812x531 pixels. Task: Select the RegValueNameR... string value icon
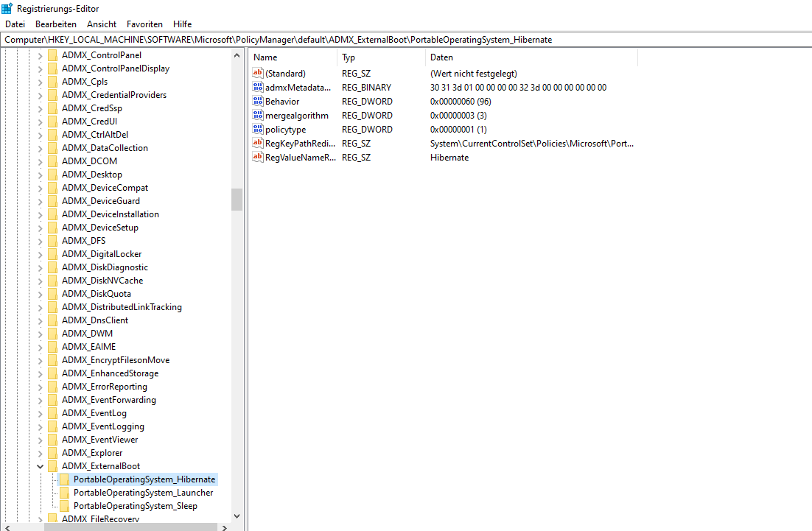258,157
